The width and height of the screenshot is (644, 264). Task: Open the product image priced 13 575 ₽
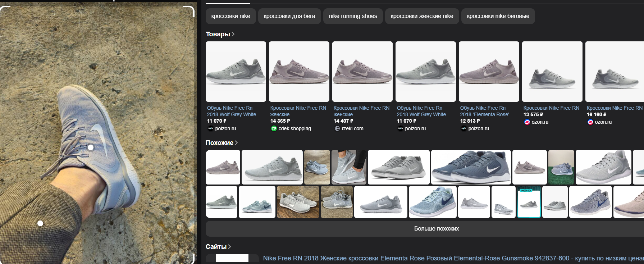[552, 72]
